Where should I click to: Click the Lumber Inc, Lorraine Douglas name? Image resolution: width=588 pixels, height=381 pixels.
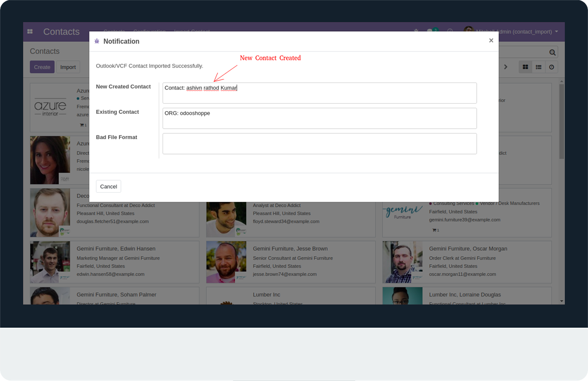click(x=465, y=295)
